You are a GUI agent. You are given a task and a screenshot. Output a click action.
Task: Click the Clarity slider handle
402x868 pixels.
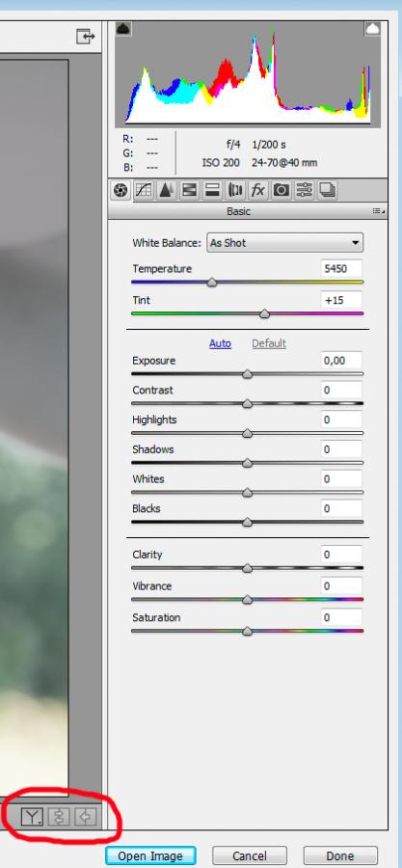click(247, 568)
